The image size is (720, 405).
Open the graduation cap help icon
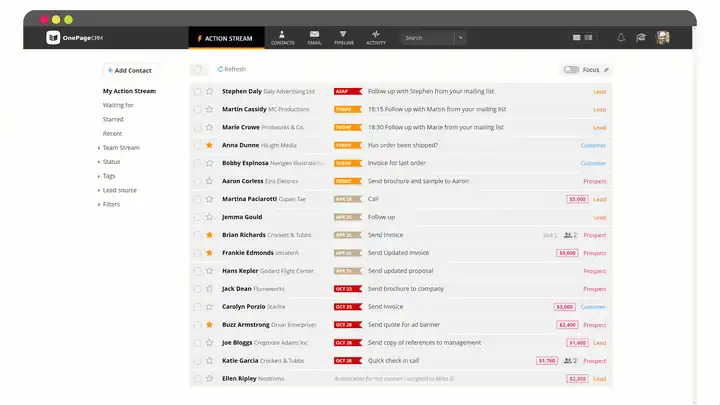[641, 38]
